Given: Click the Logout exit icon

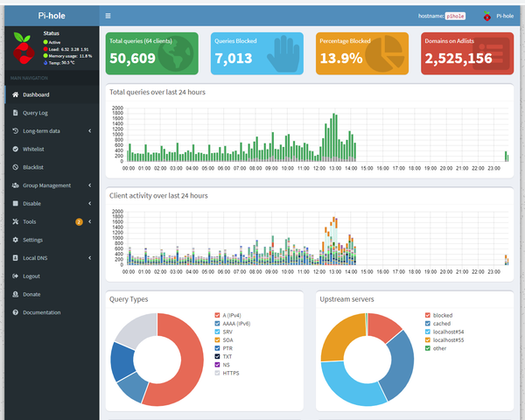Looking at the screenshot, I should (x=16, y=276).
